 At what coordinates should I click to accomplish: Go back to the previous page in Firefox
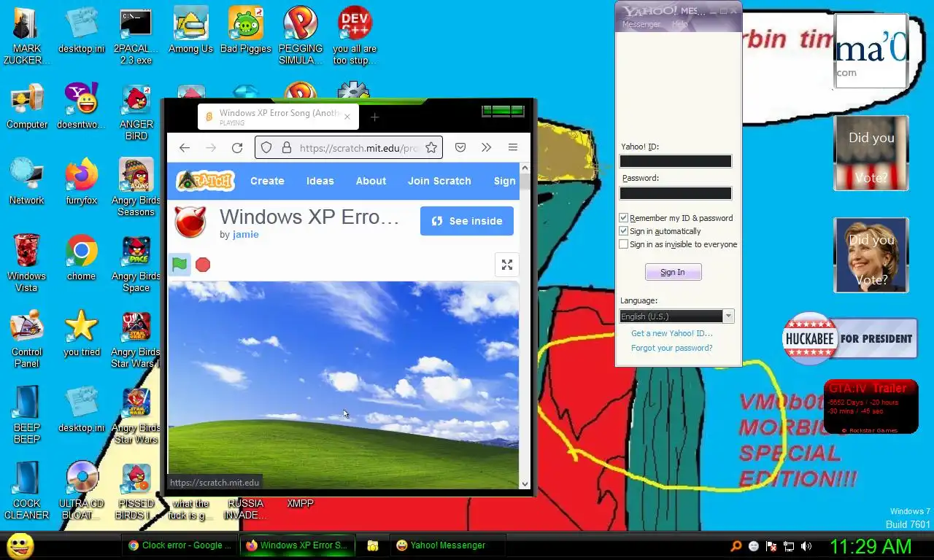pyautogui.click(x=185, y=147)
